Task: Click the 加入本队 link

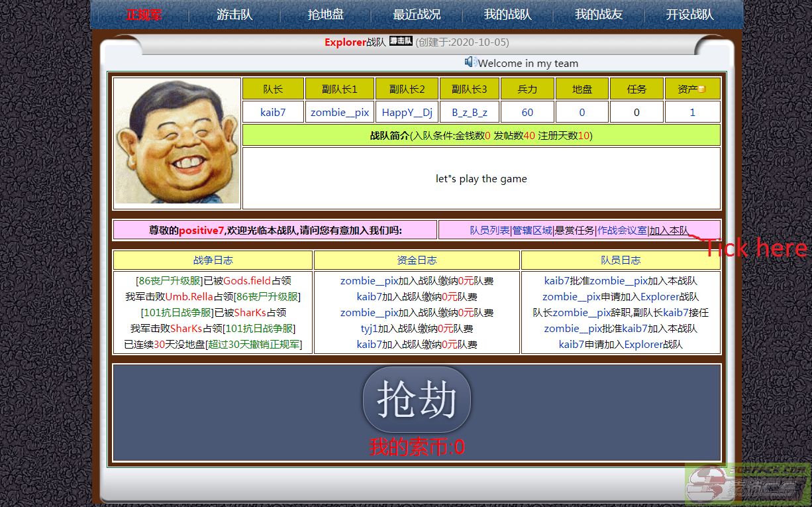Action: [x=669, y=231]
